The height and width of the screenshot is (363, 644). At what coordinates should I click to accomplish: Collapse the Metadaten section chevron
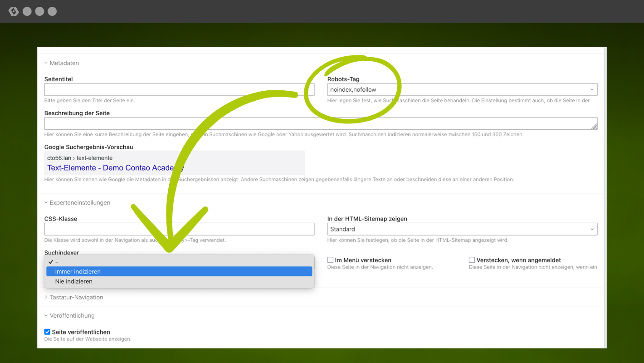(46, 63)
